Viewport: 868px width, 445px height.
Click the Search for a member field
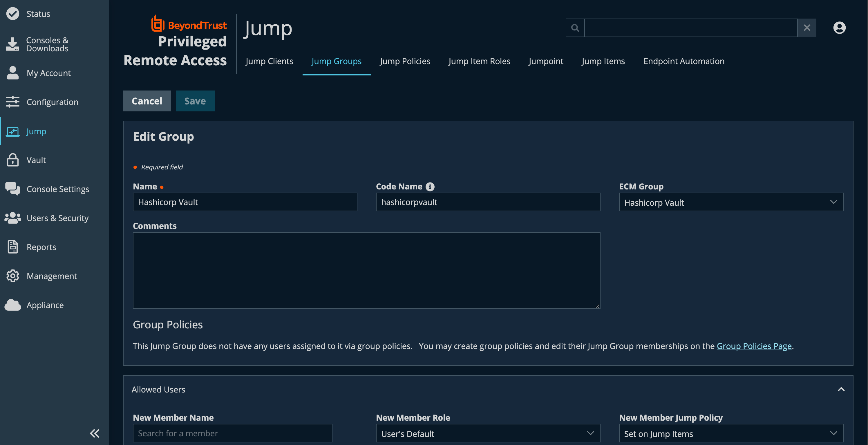click(x=232, y=433)
